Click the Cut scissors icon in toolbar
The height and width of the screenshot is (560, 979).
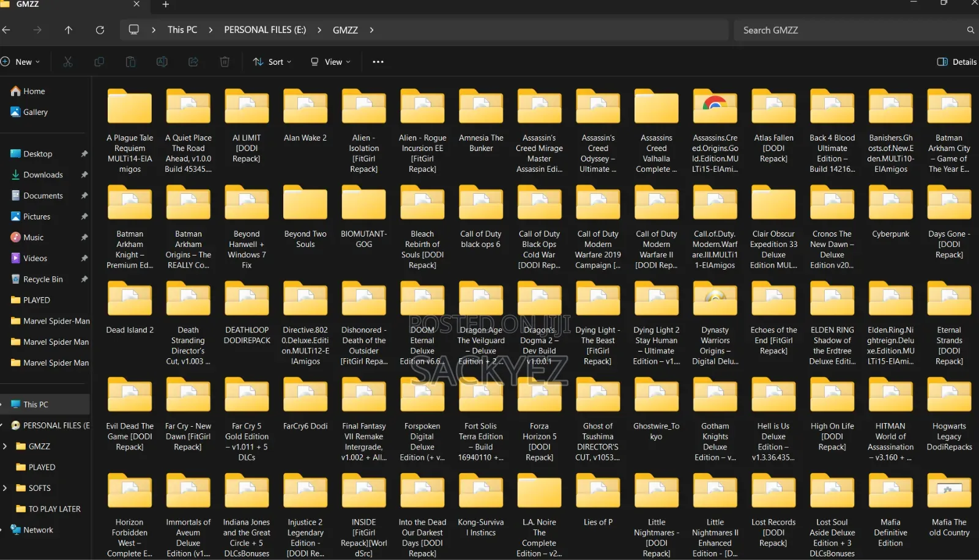68,62
